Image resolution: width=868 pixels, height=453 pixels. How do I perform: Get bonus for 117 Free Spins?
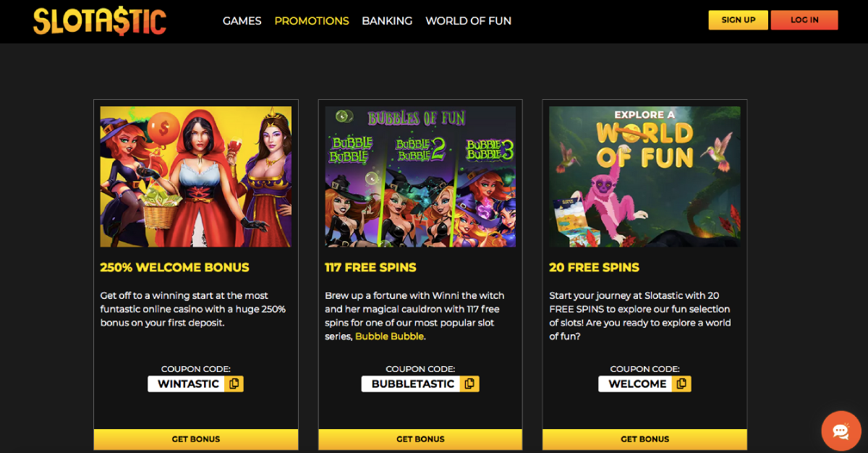(x=420, y=439)
